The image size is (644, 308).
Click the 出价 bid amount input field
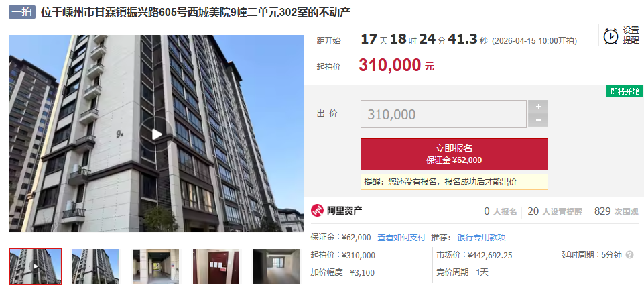(444, 114)
